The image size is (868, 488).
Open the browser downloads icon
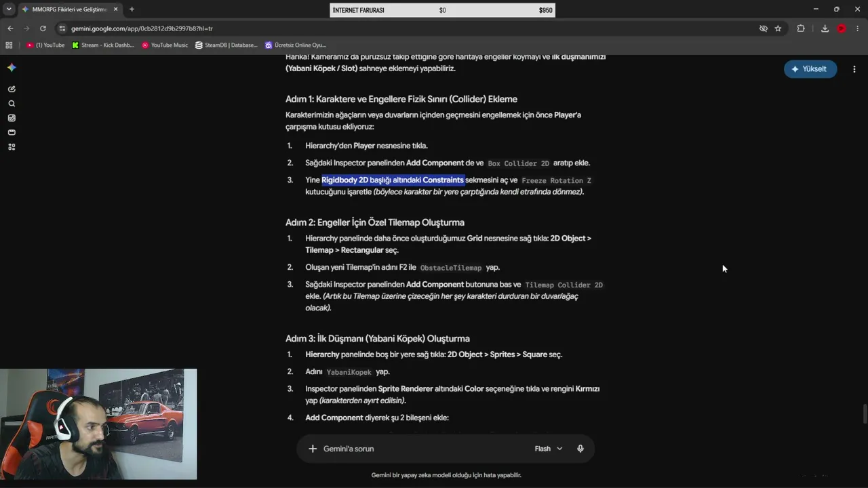coord(825,28)
